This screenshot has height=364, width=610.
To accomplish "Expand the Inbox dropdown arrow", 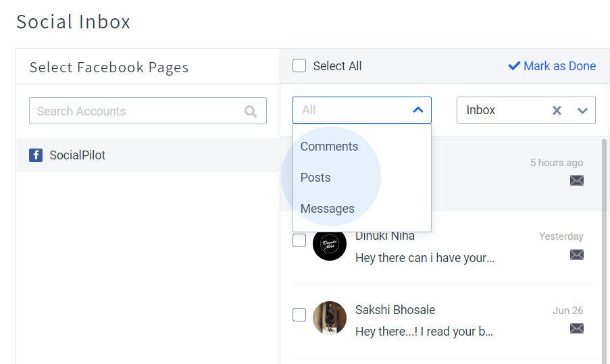I will point(582,111).
